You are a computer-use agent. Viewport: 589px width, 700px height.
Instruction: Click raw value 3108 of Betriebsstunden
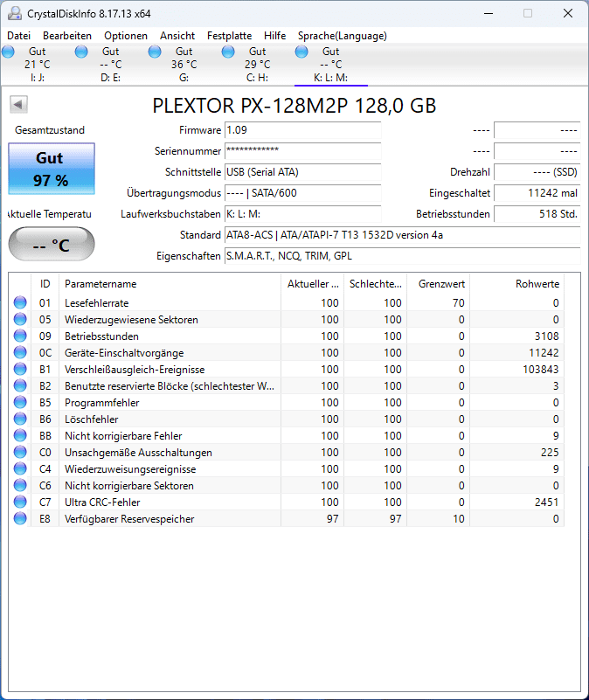[x=547, y=336]
